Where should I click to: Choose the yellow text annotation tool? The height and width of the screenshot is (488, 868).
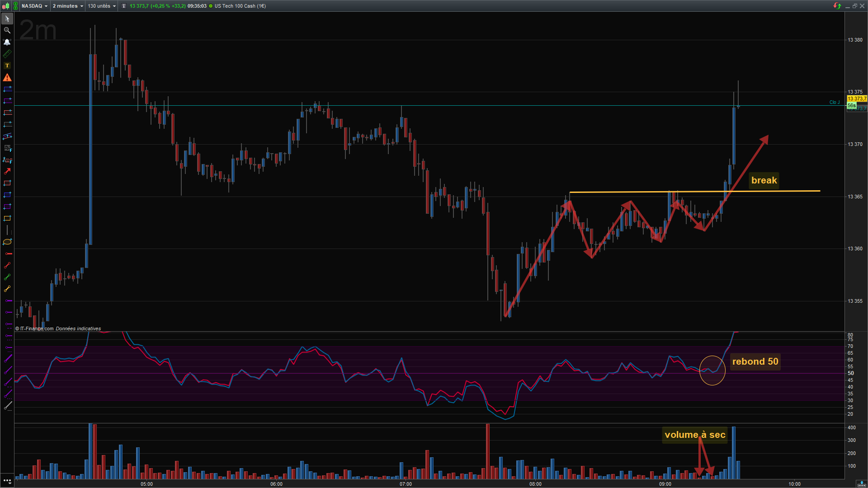(7, 66)
